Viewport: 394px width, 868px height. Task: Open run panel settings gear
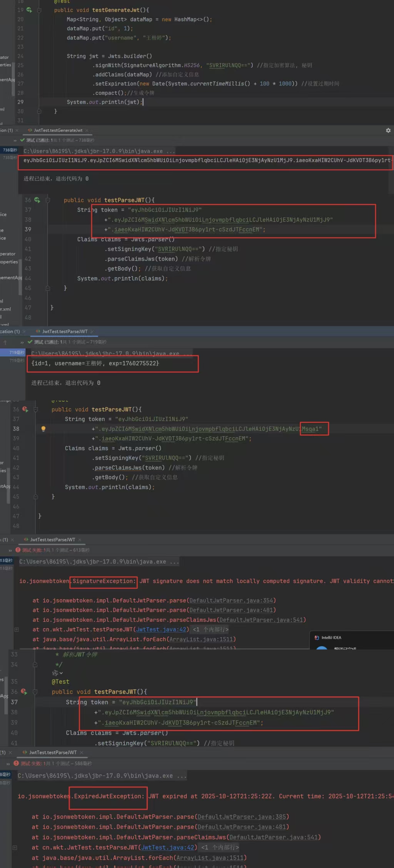coord(388,130)
